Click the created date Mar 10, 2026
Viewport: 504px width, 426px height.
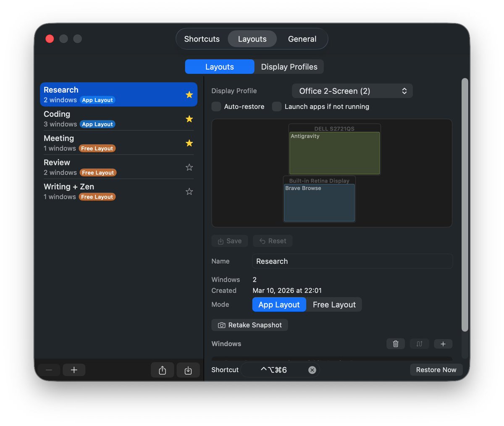point(287,290)
